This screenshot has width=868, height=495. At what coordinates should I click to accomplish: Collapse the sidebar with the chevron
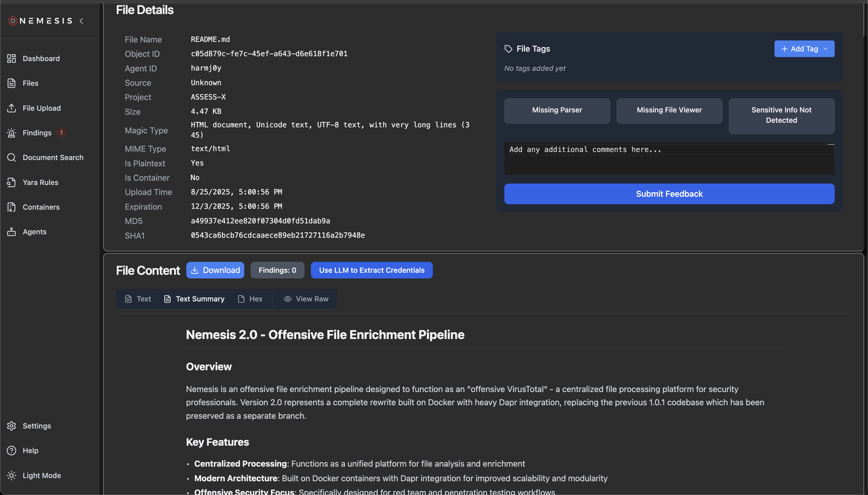pos(82,21)
